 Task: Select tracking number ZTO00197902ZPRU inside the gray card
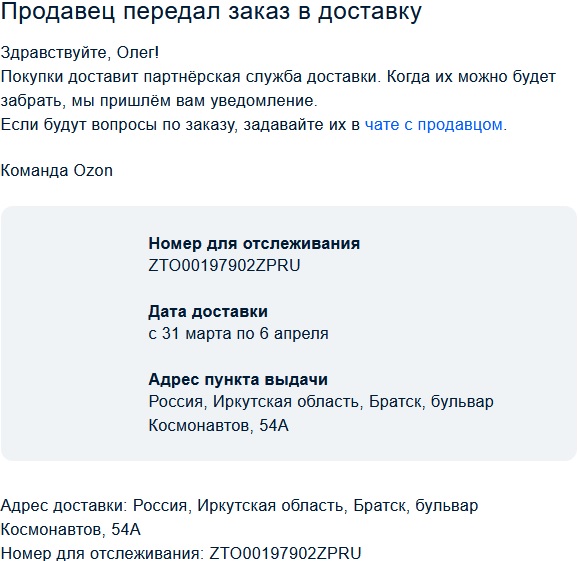[224, 266]
